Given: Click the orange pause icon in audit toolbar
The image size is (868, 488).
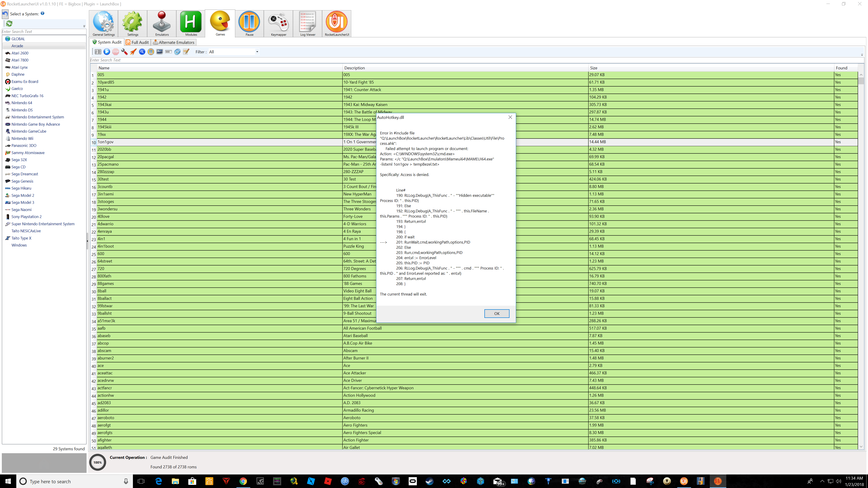Looking at the screenshot, I should [x=151, y=52].
